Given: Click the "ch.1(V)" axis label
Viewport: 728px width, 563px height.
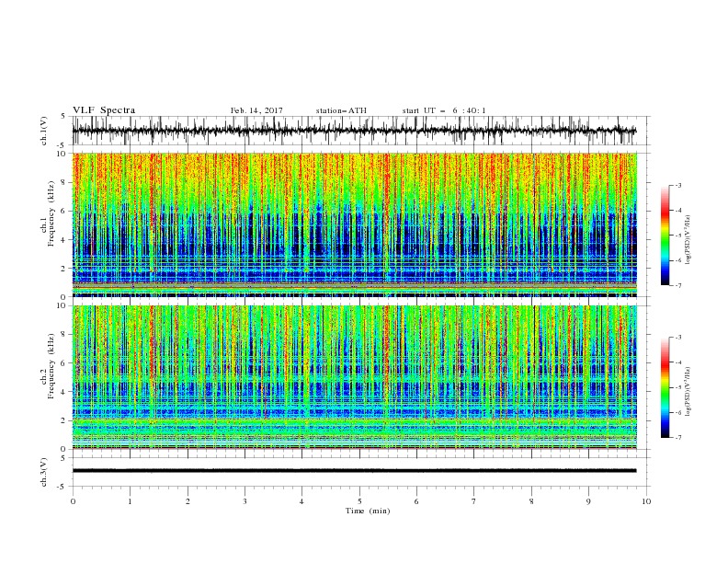Looking at the screenshot, I should pos(44,131).
